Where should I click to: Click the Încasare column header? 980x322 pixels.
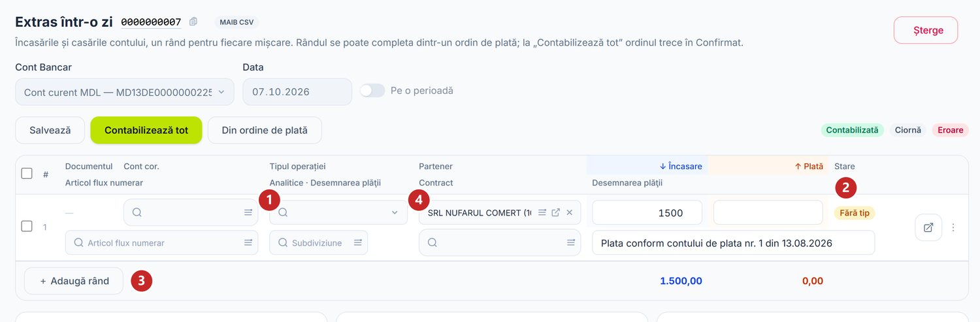point(680,166)
